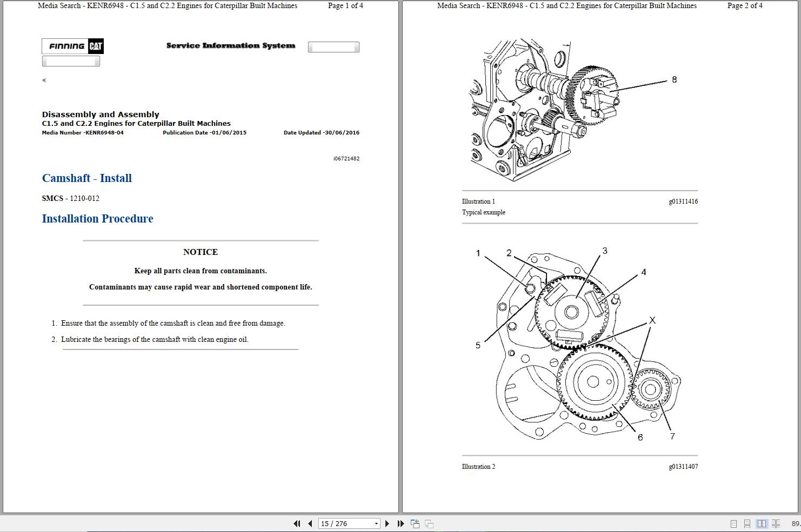Toggle two-page facing view
The image size is (801, 532).
pos(762,523)
